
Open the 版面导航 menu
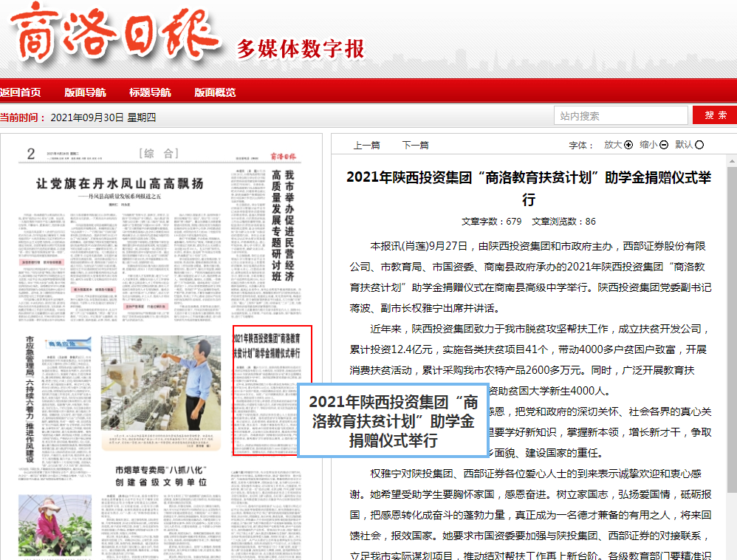(x=85, y=92)
